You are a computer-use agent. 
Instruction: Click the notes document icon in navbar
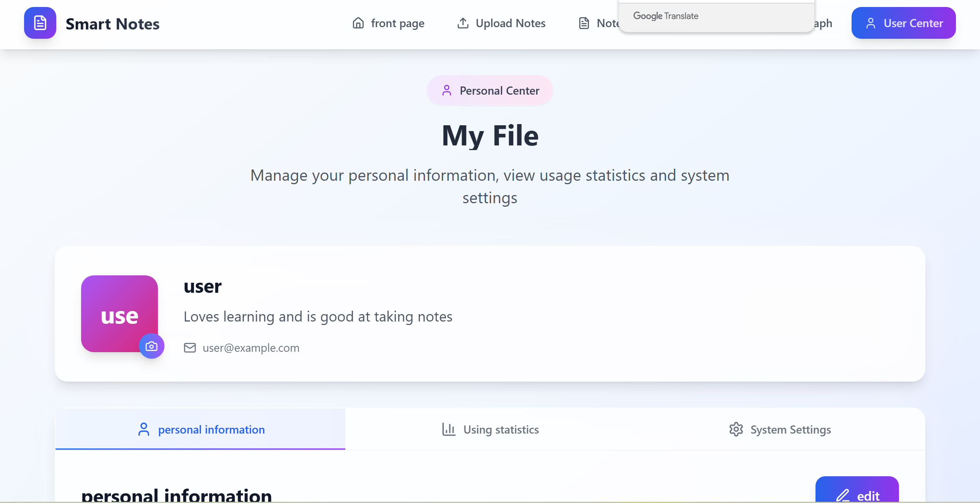tap(584, 23)
